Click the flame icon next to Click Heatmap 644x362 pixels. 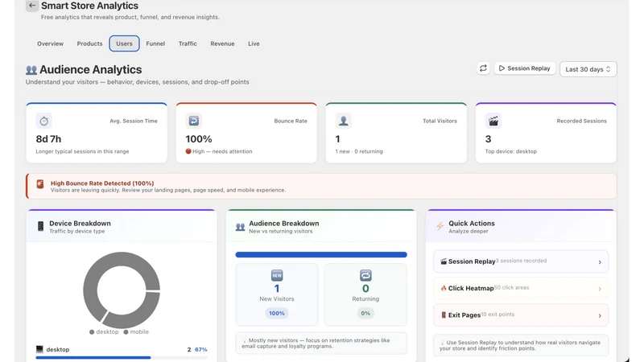pyautogui.click(x=444, y=288)
